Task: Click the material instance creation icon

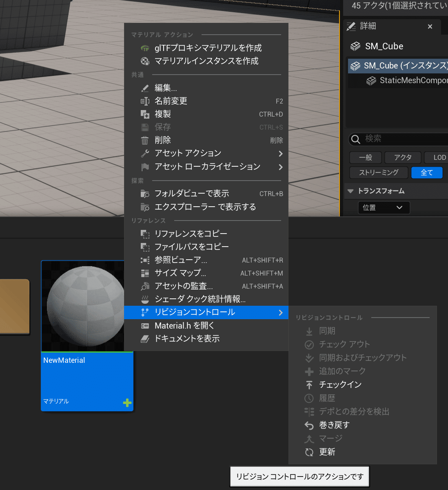Action: (x=145, y=61)
